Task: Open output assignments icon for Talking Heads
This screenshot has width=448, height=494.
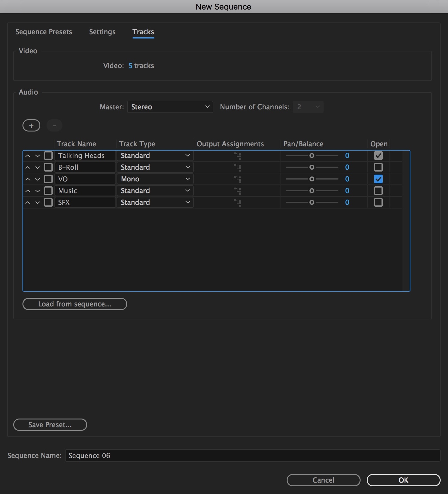Action: [x=237, y=156]
